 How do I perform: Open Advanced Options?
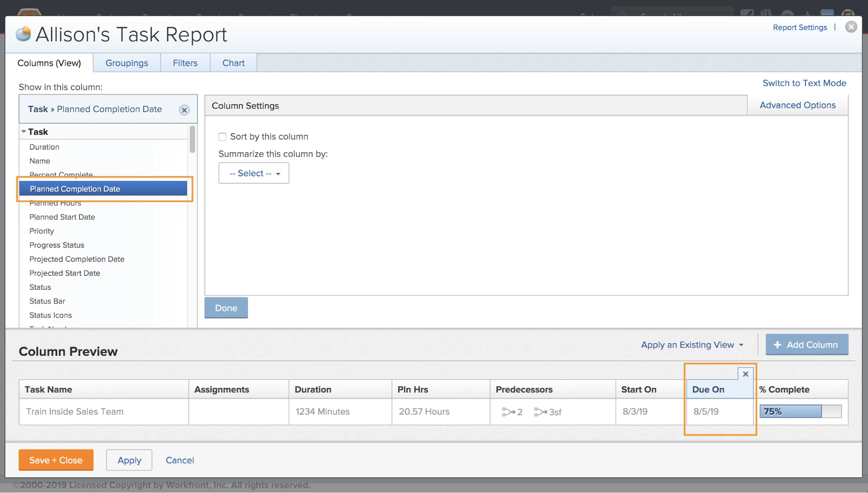click(x=797, y=105)
